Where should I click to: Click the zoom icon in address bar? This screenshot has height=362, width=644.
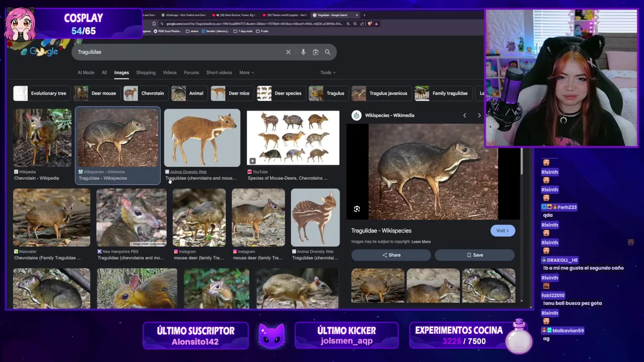click(x=355, y=24)
